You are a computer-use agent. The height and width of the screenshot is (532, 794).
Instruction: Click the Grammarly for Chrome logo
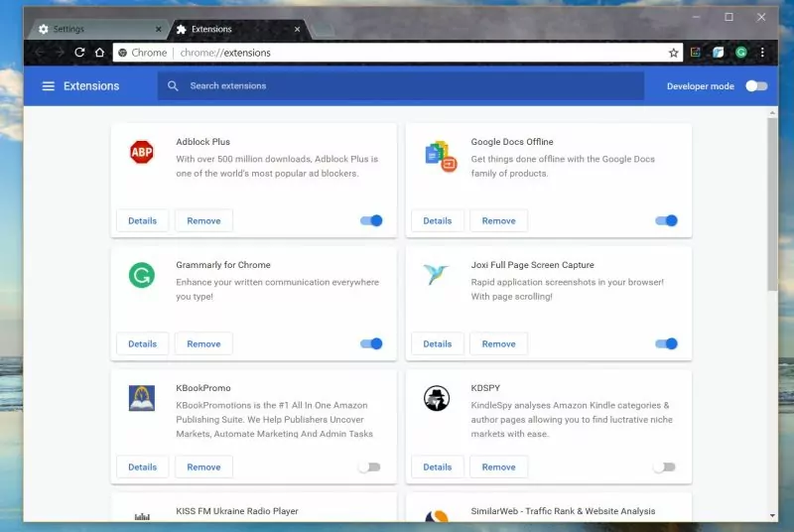coord(142,275)
